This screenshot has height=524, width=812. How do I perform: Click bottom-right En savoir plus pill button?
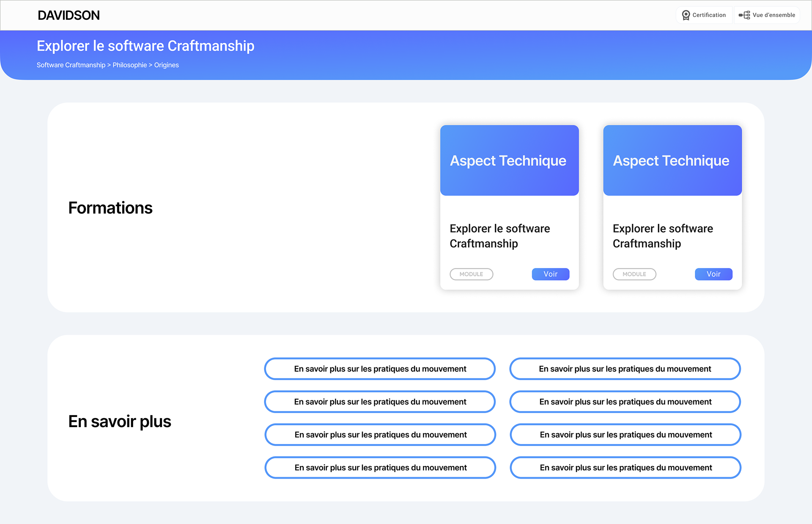tap(625, 468)
